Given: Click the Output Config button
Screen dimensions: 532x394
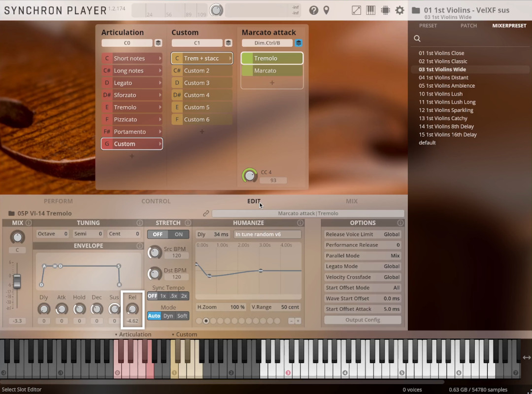Looking at the screenshot, I should 363,320.
